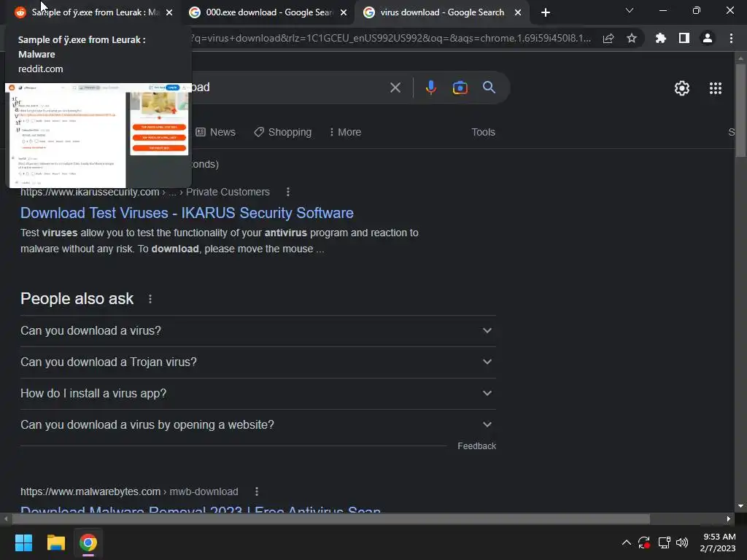Open the Chrome three-dot menu
747x560 pixels.
(731, 38)
